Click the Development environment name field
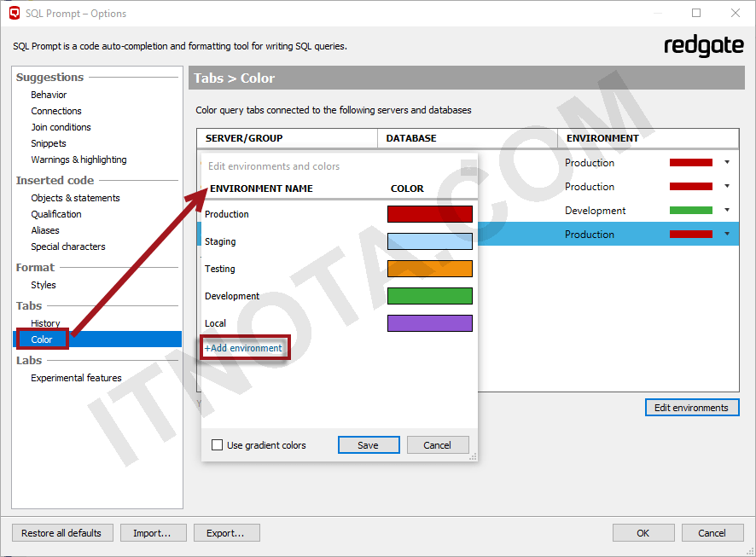Screen dimensions: 756x557 coord(232,296)
